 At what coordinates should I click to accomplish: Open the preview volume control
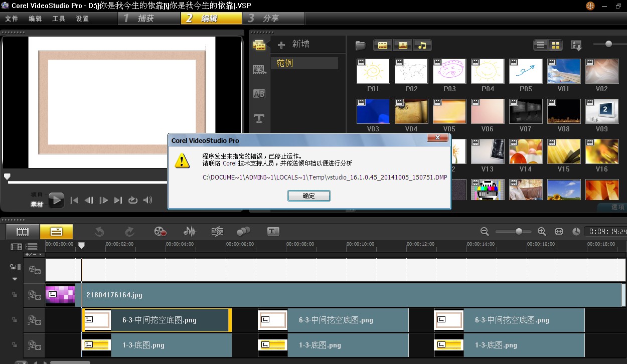(147, 200)
